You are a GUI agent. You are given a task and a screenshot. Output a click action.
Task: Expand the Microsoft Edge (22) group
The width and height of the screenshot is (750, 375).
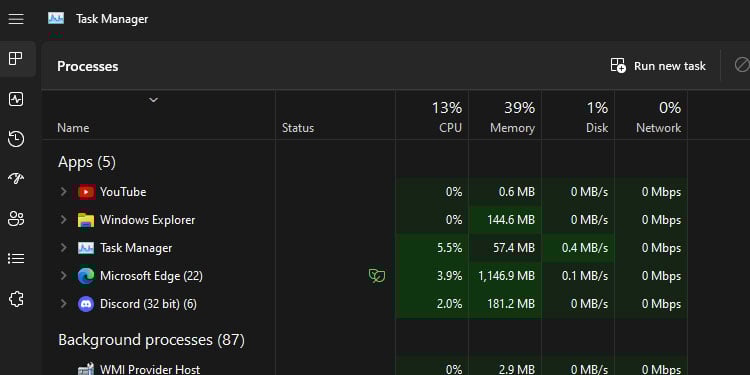(x=63, y=276)
